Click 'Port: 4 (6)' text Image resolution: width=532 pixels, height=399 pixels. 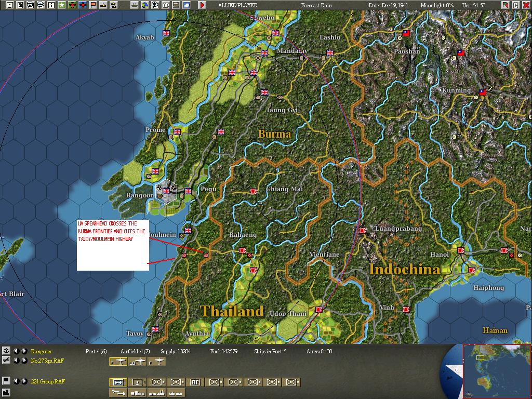[96, 351]
